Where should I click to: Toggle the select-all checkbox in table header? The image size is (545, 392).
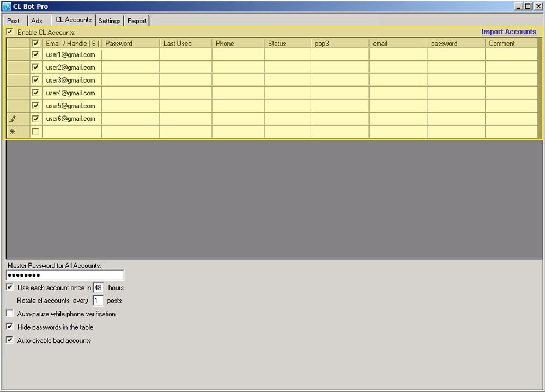(35, 44)
